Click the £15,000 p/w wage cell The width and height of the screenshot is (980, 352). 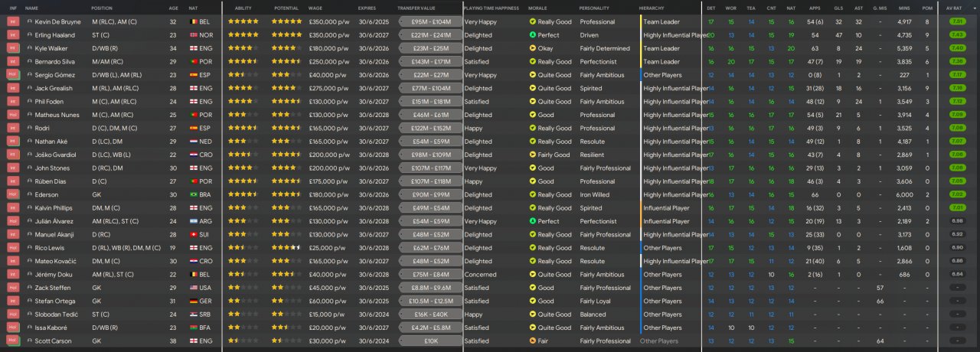tap(326, 315)
